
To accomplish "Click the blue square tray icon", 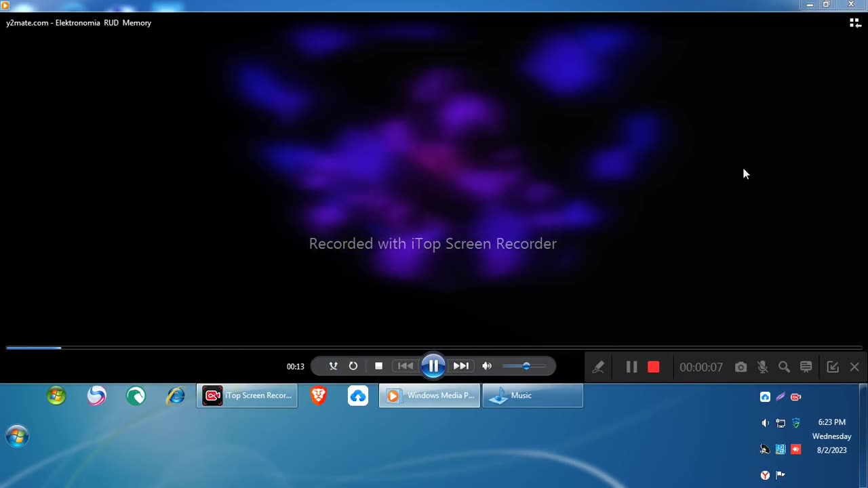I will point(781,449).
